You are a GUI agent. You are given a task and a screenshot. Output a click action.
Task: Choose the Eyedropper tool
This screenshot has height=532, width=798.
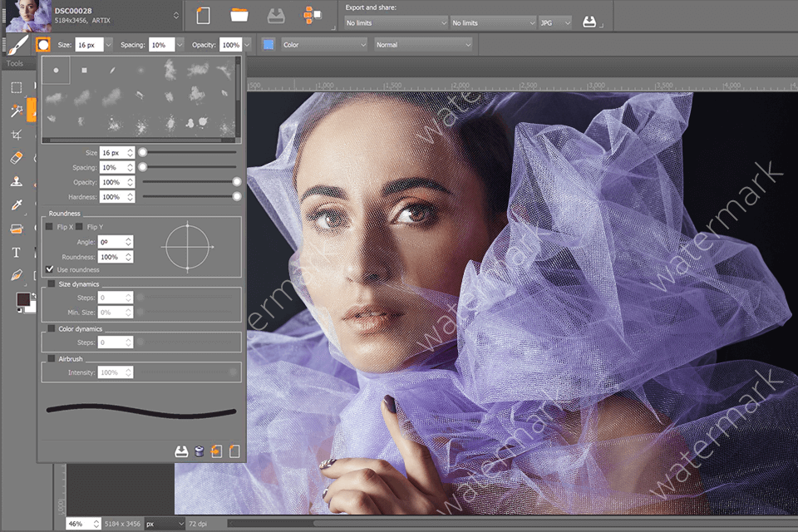click(16, 204)
